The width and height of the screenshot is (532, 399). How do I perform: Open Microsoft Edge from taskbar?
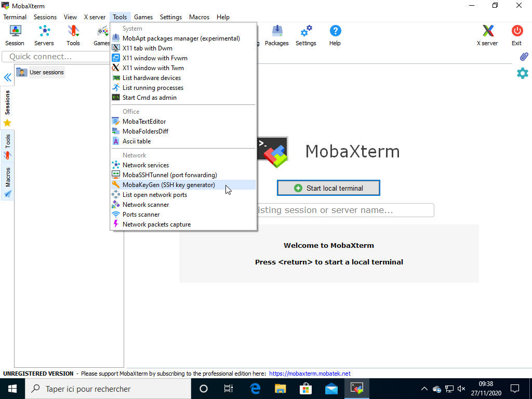click(x=255, y=389)
